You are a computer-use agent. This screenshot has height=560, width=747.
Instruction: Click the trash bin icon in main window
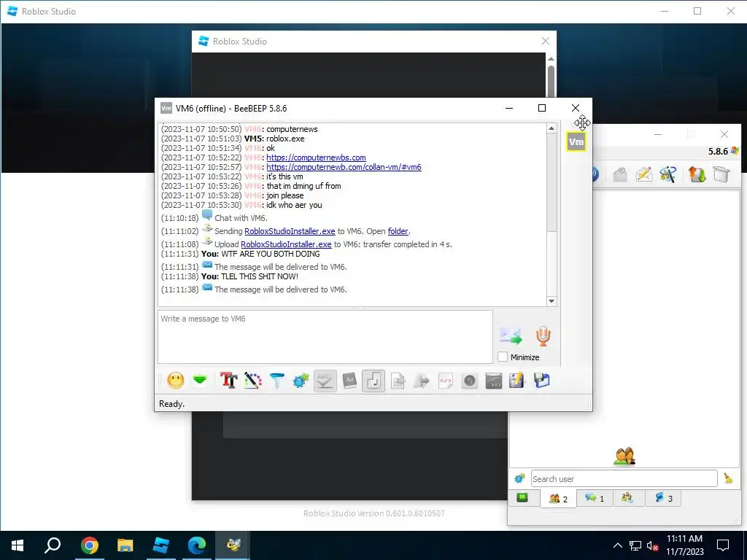coord(721,174)
